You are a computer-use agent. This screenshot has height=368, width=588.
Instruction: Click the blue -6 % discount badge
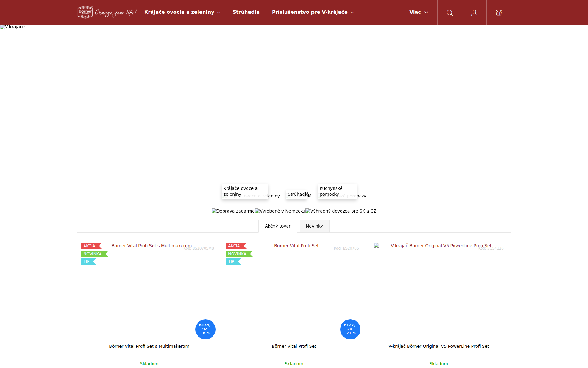(205, 329)
